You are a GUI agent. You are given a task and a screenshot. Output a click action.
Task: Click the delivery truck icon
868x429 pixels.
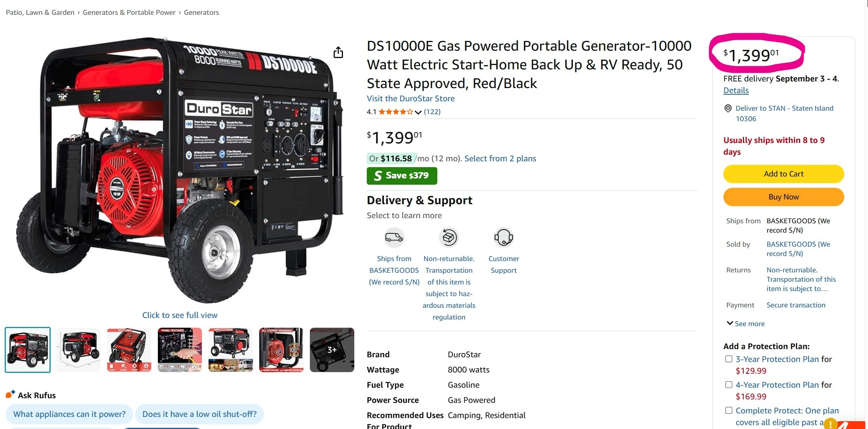tap(394, 237)
